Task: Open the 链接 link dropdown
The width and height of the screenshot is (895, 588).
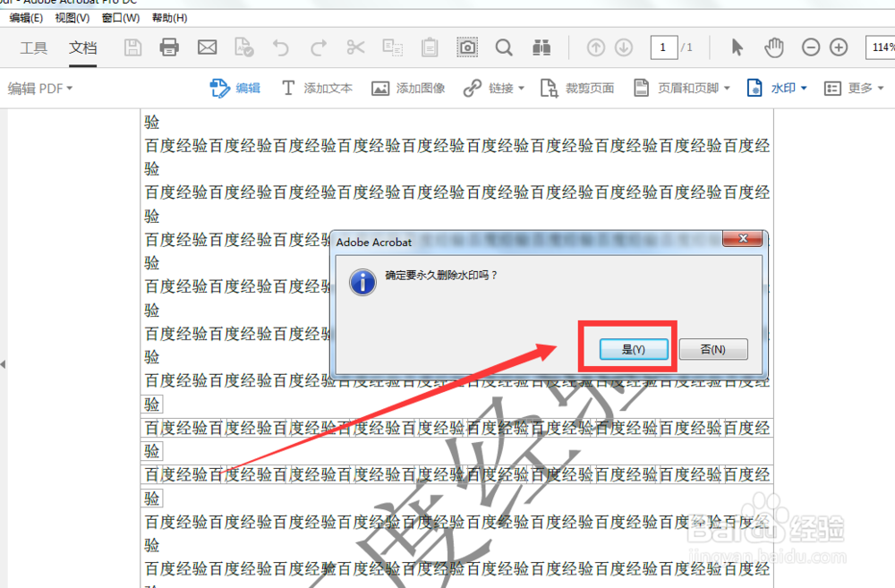Action: [x=494, y=88]
